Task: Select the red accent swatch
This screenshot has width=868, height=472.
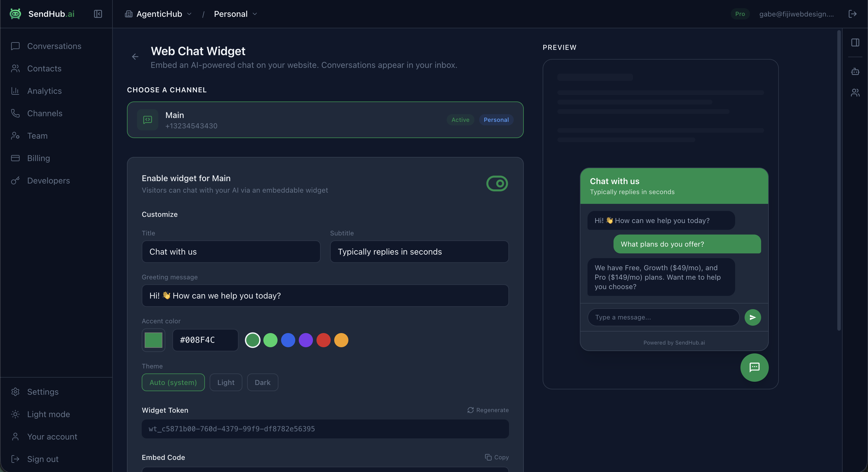Action: point(324,340)
